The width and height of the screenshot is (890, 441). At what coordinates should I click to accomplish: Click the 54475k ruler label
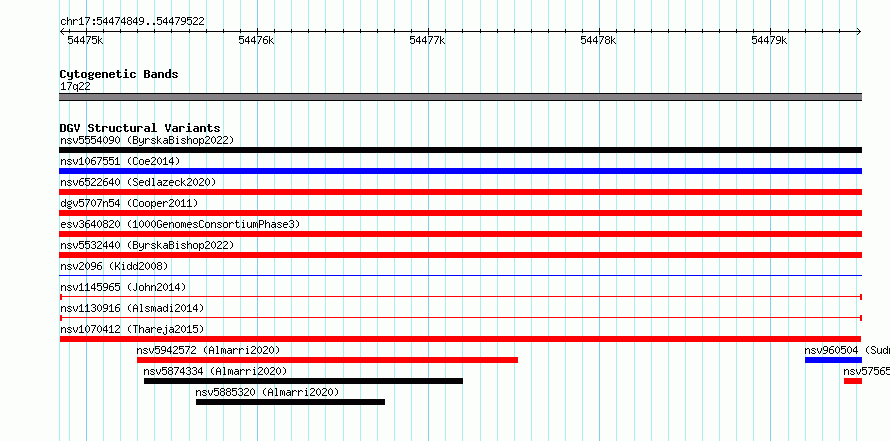(x=85, y=40)
